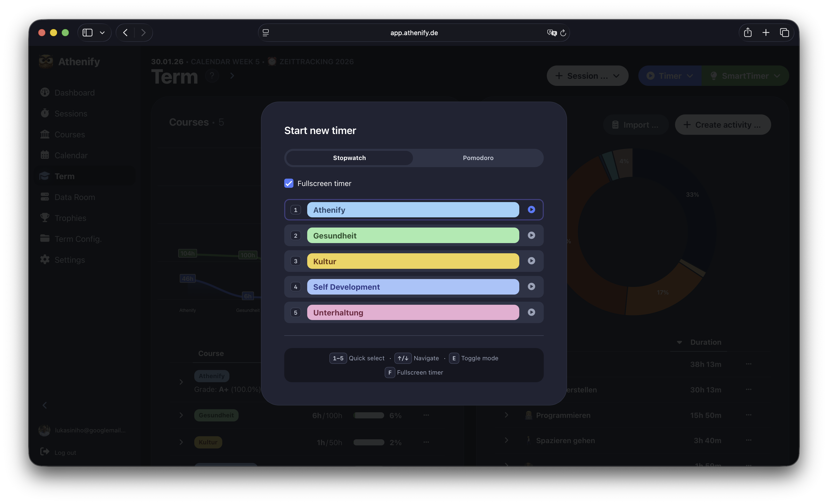This screenshot has width=828, height=504.
Task: Open the Timer dropdown menu
Action: 669,76
